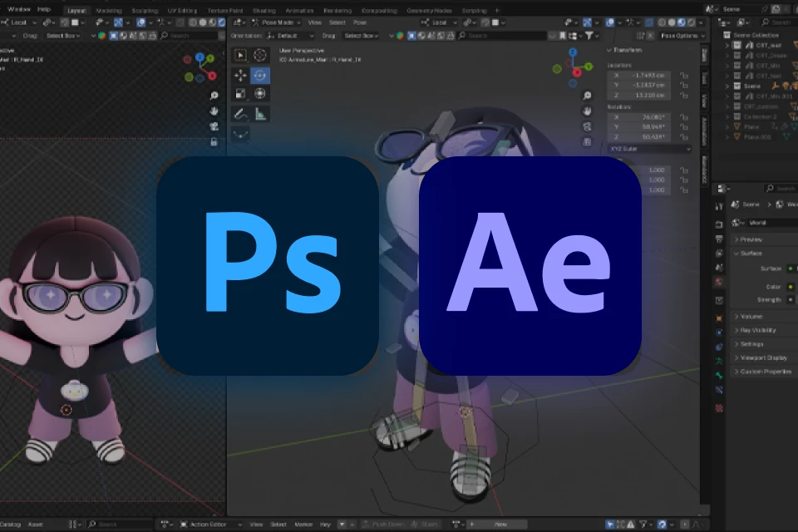Choose the Scale tool in right viewport toolbar
The height and width of the screenshot is (532, 798).
pyautogui.click(x=240, y=94)
